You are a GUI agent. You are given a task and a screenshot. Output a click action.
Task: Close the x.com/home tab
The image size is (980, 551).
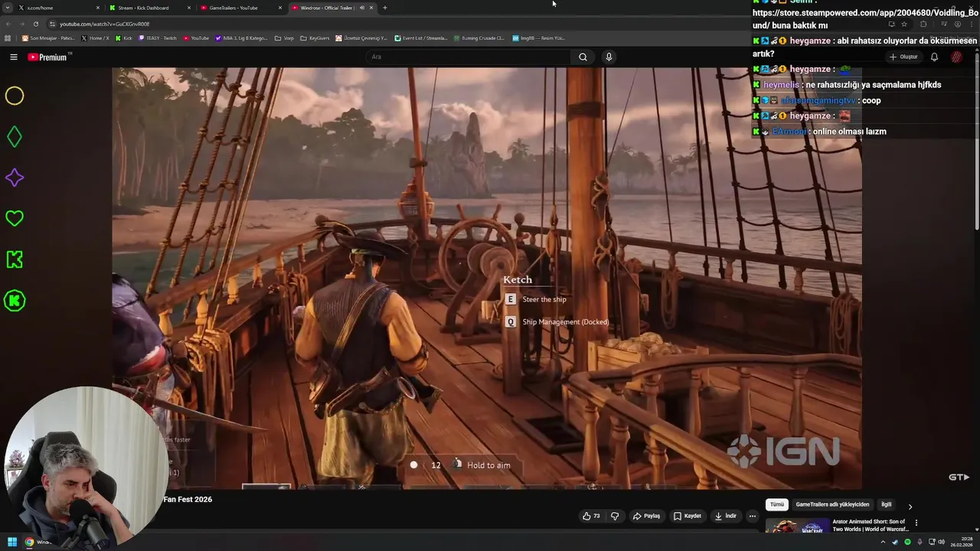98,8
